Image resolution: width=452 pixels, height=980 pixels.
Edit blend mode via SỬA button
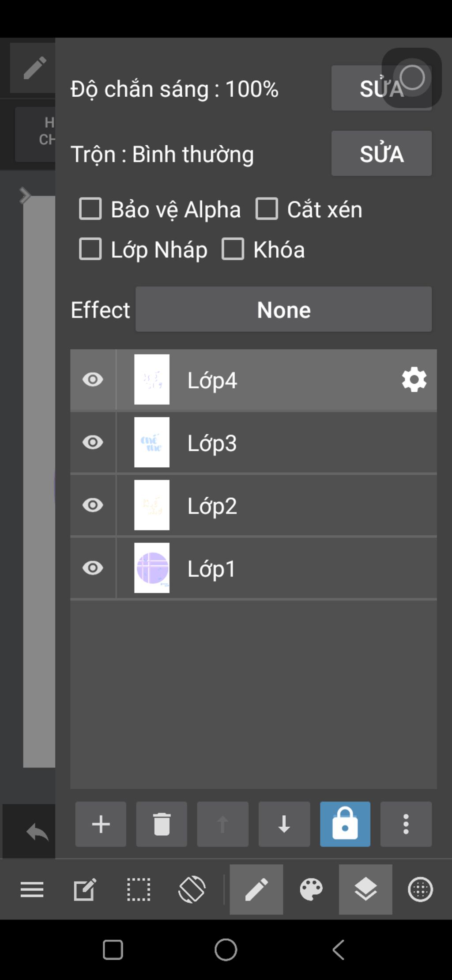[x=381, y=154]
